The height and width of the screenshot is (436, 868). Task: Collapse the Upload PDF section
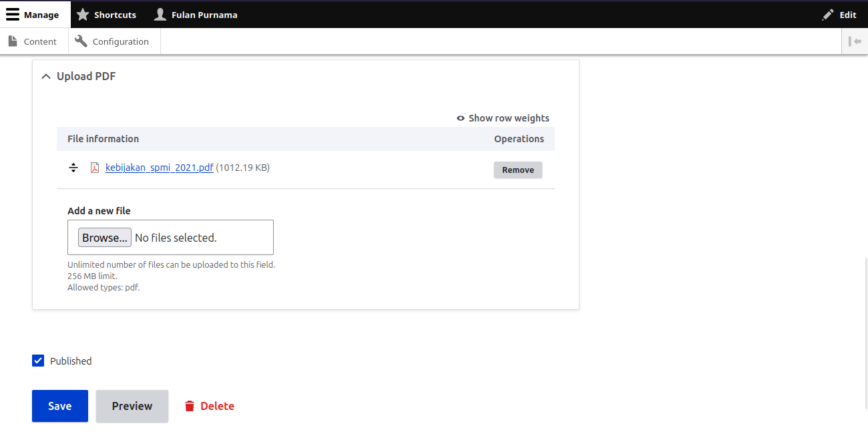tap(79, 76)
